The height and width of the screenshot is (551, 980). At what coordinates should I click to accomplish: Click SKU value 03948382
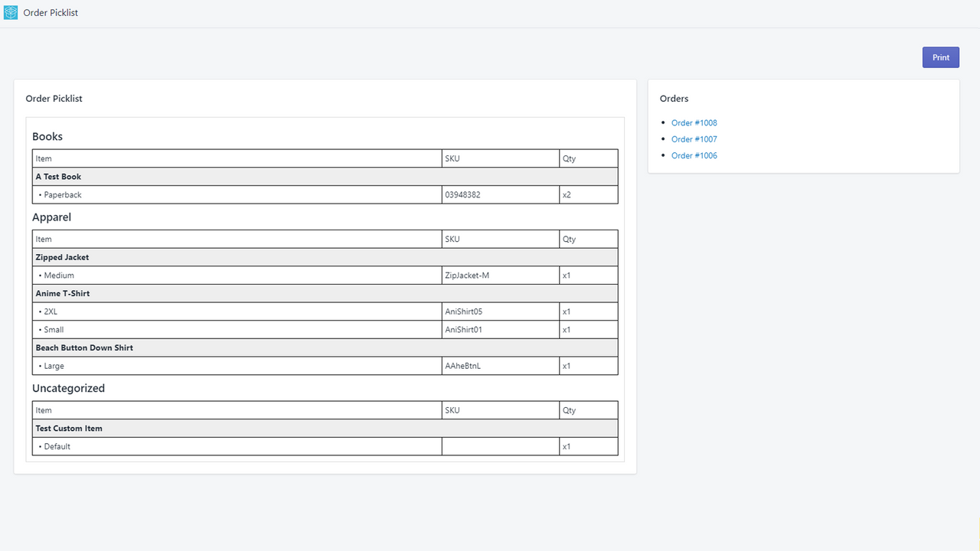462,195
